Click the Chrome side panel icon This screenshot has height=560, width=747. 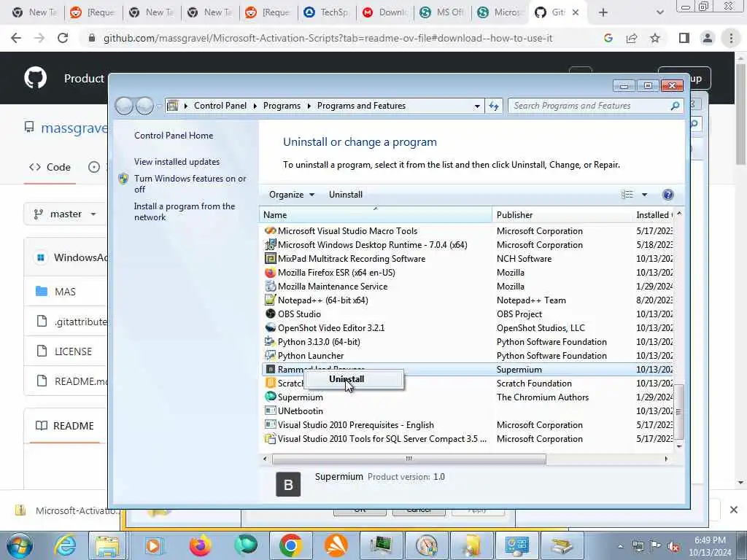tap(684, 38)
